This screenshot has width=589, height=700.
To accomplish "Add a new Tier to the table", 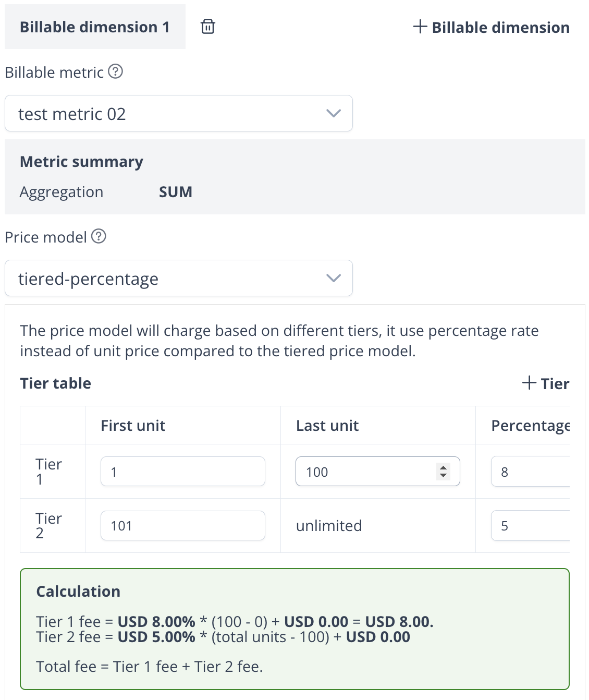I will pos(545,383).
